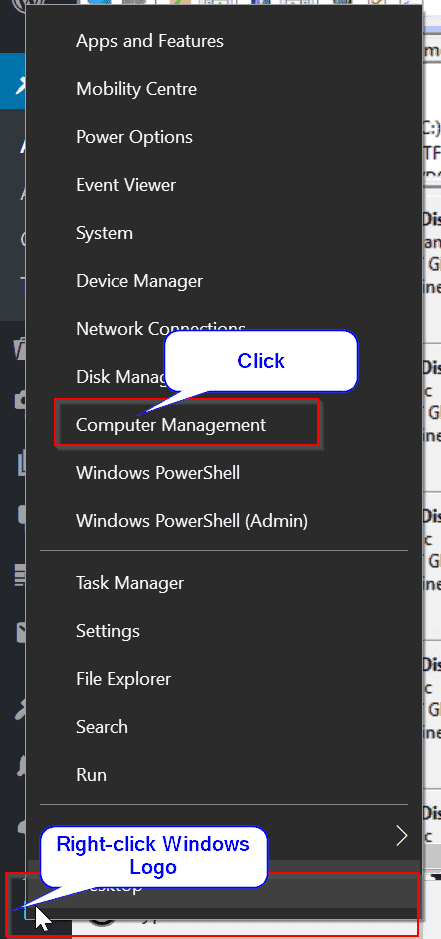Open Task Manager
Screen dimensions: 441x939
[130, 583]
